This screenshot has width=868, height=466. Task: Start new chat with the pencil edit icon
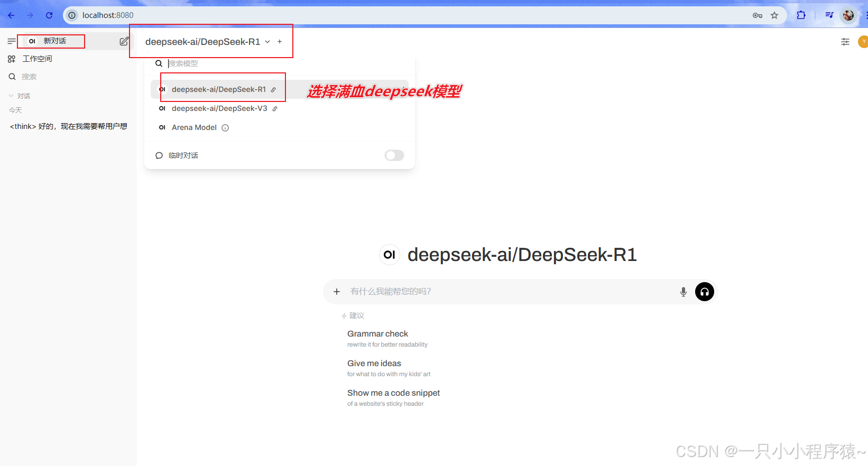pos(124,41)
